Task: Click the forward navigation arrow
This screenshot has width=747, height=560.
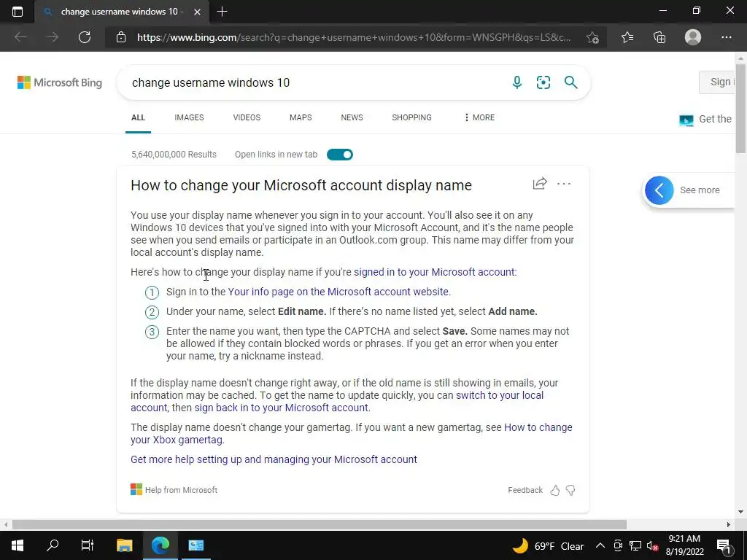Action: click(53, 37)
